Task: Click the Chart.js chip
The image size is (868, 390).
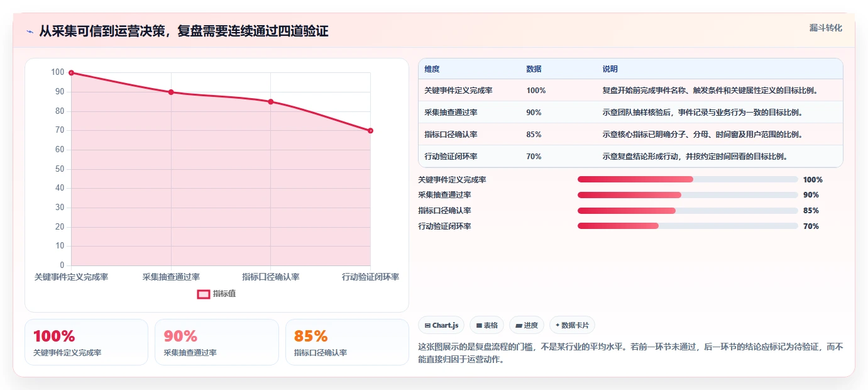Action: 441,325
